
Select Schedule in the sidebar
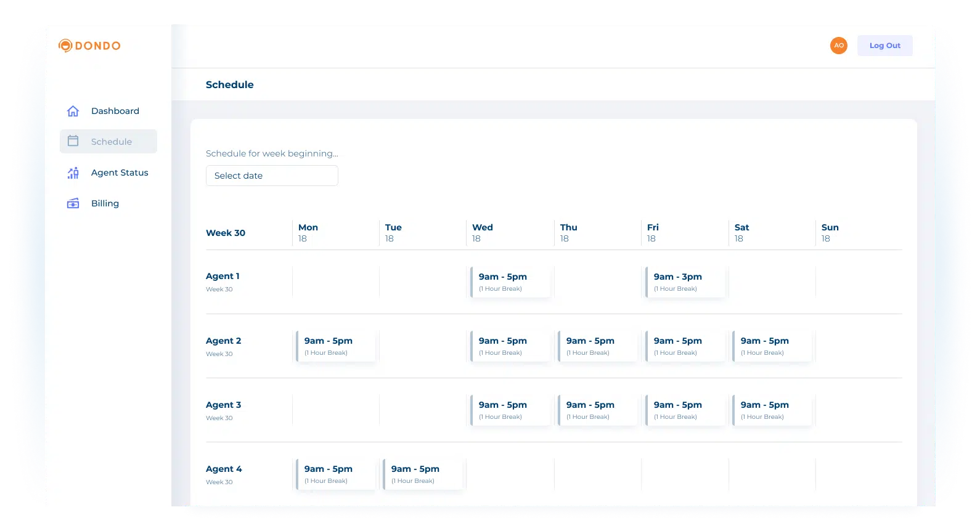click(108, 141)
